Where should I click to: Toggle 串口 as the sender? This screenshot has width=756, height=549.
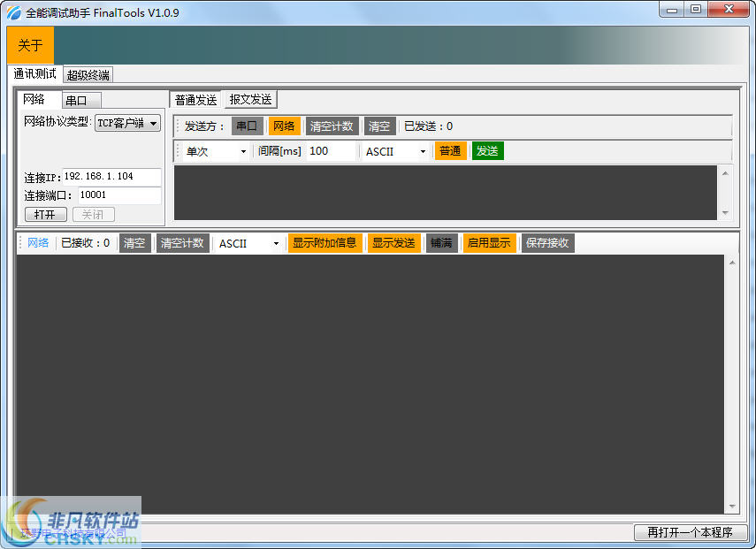point(247,126)
